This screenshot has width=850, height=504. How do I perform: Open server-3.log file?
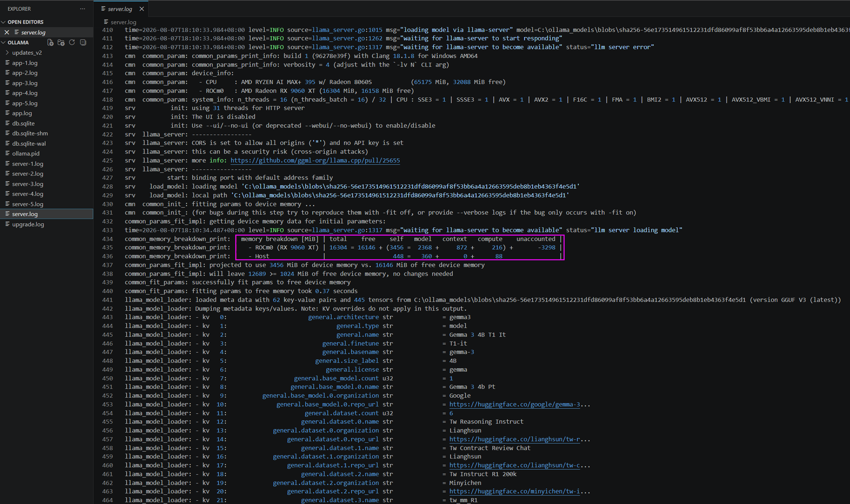[27, 184]
